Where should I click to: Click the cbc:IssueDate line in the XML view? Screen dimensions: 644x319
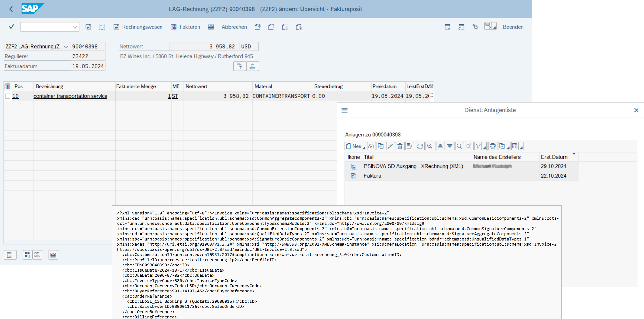pyautogui.click(x=173, y=270)
